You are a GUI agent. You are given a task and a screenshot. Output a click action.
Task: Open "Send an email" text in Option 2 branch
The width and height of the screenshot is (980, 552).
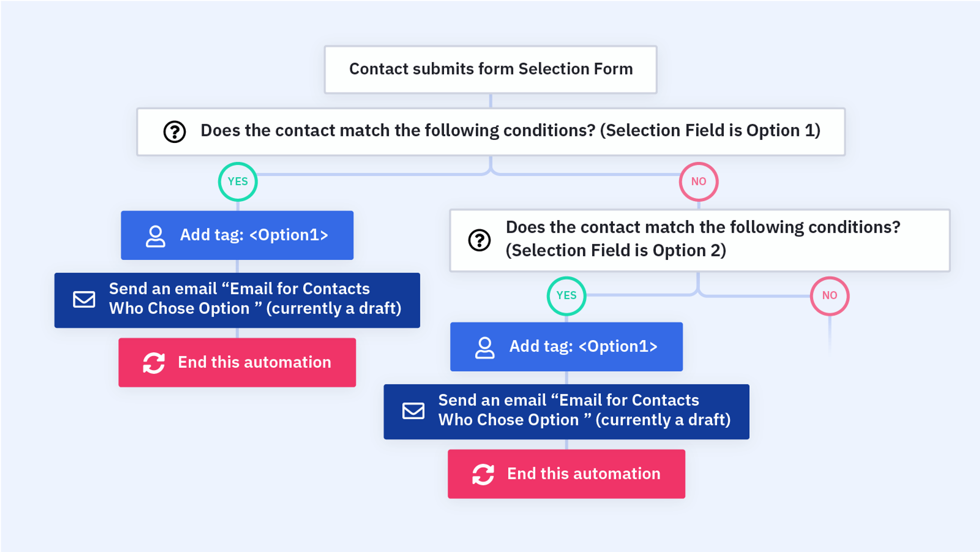[x=584, y=410]
